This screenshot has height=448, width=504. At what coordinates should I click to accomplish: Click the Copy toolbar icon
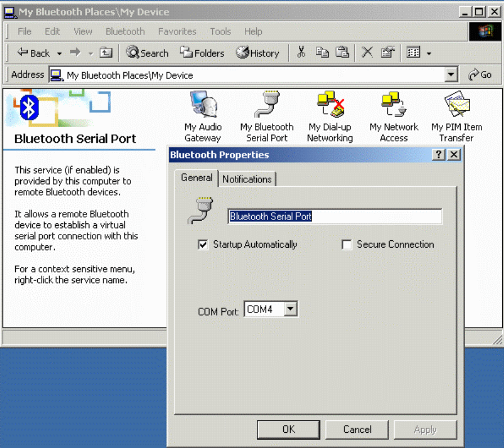point(322,52)
